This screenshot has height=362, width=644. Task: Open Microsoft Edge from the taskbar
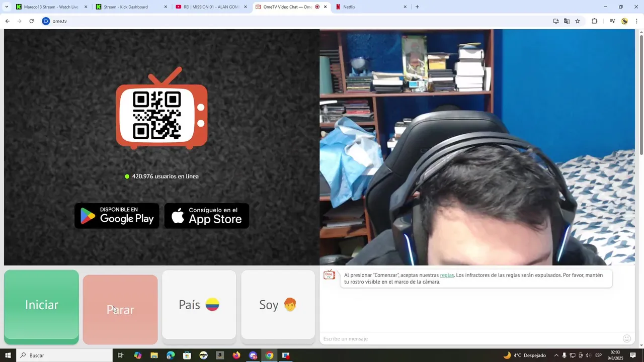tap(171, 355)
